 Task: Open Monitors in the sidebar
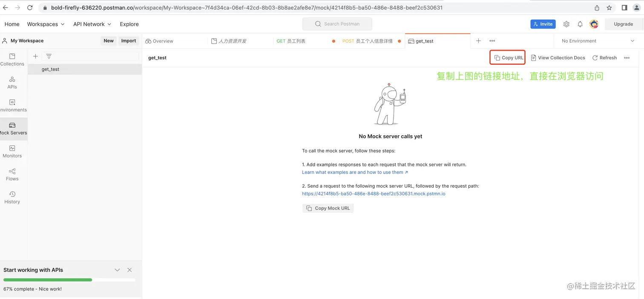coord(12,152)
